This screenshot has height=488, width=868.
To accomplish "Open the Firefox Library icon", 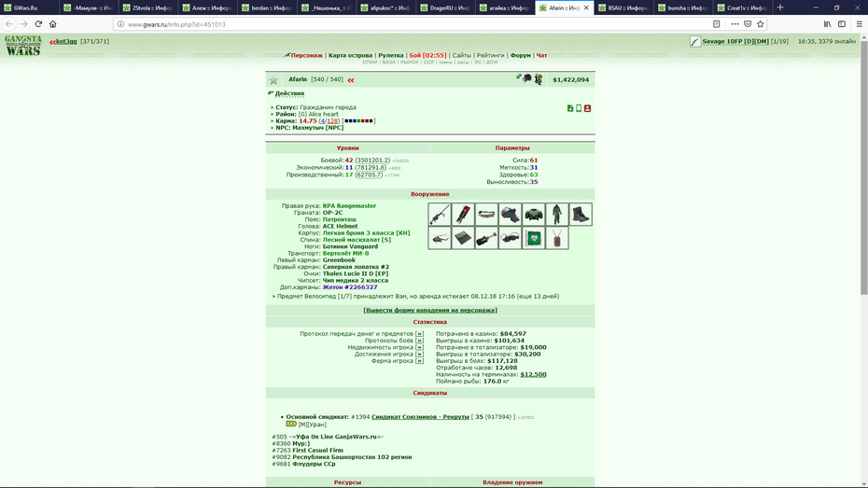I will point(827,23).
